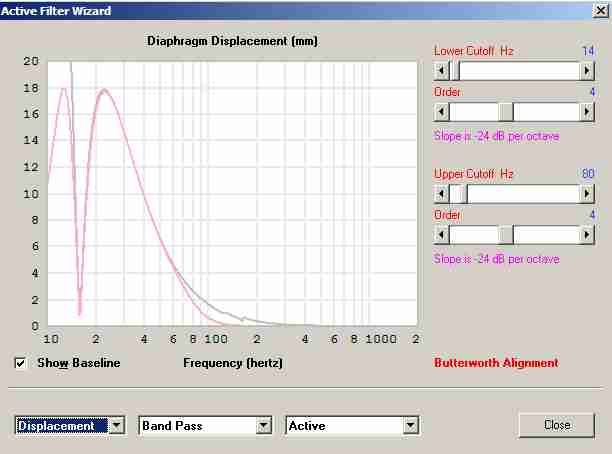Open the Band Pass filter type dropdown
The width and height of the screenshot is (612, 454).
click(263, 426)
